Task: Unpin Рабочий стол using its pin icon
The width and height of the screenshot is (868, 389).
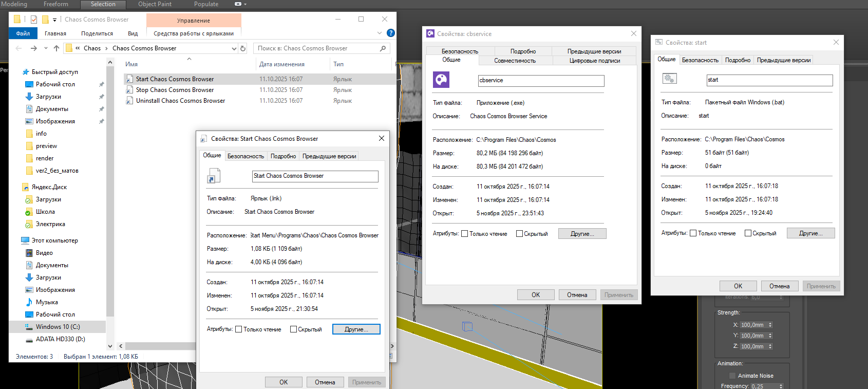Action: [x=101, y=84]
